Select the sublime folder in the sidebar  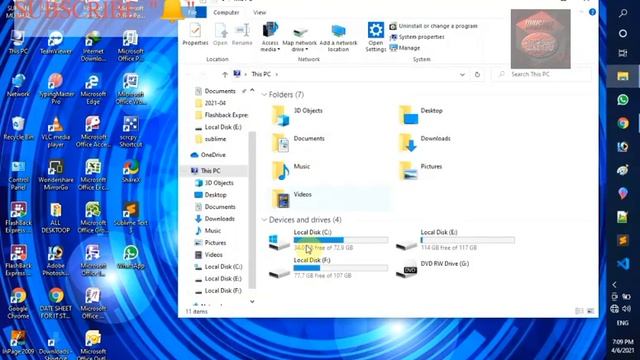coord(211,139)
